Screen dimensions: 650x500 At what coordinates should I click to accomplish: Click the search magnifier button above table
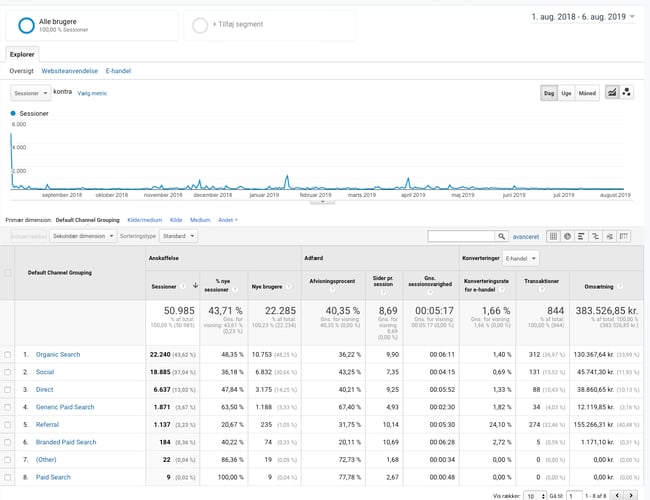click(x=502, y=236)
